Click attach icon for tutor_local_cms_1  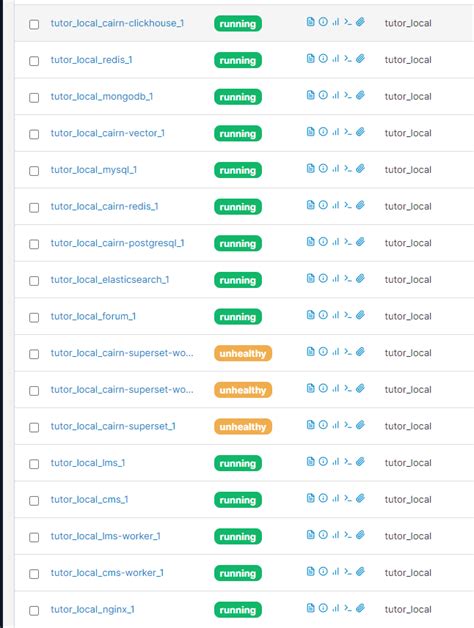[360, 498]
